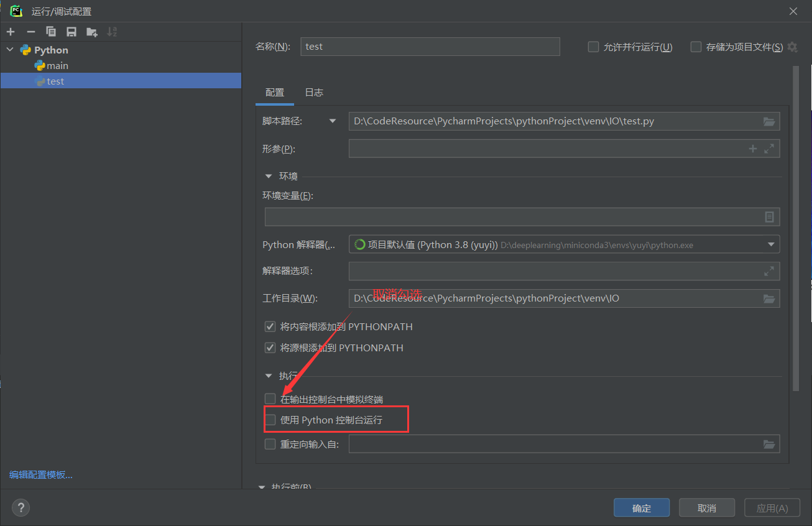The image size is (812, 526).
Task: Click the Cancel button
Action: [707, 508]
